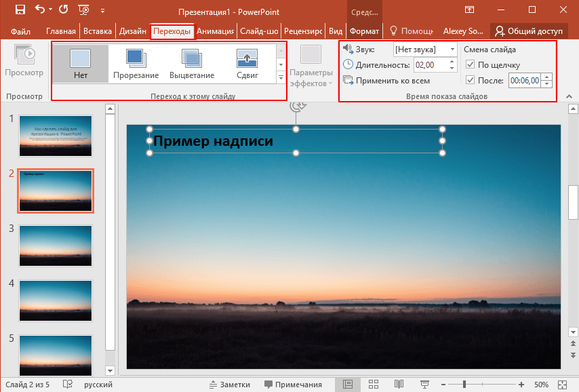The image size is (579, 392).
Task: Open the Анимация tab
Action: (x=216, y=31)
